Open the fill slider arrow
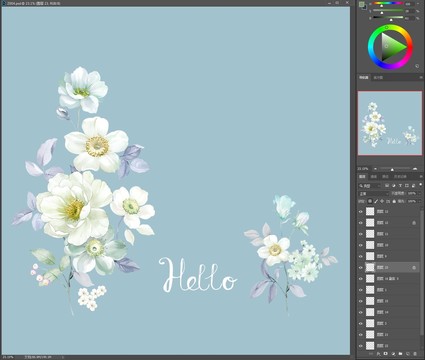This screenshot has width=425, height=360. coord(420,201)
